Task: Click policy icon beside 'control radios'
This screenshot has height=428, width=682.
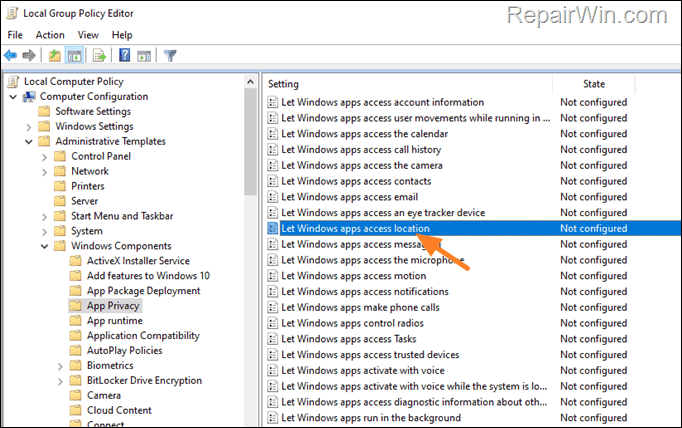Action: 273,323
